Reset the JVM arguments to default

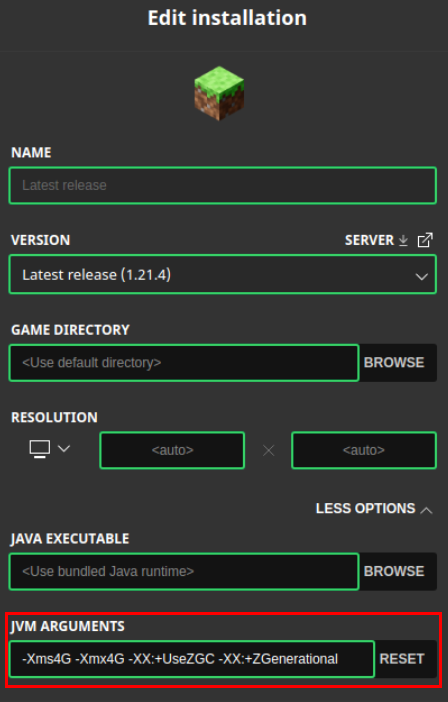click(x=402, y=659)
